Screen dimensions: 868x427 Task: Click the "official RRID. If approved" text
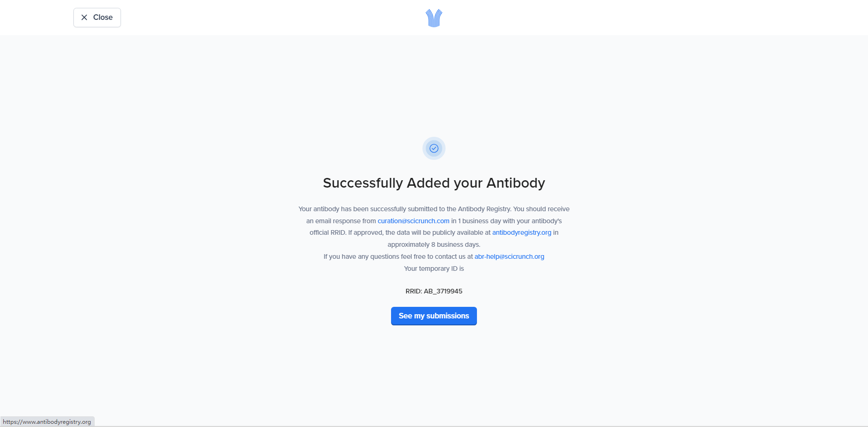click(x=346, y=232)
